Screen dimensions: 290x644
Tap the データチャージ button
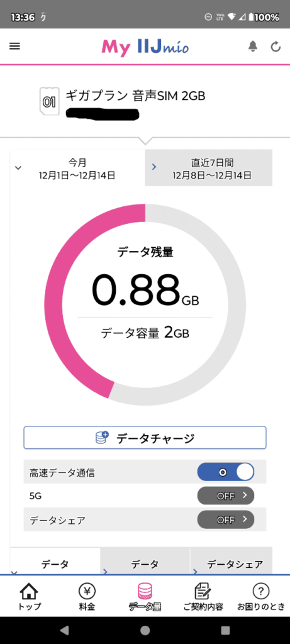145,438
